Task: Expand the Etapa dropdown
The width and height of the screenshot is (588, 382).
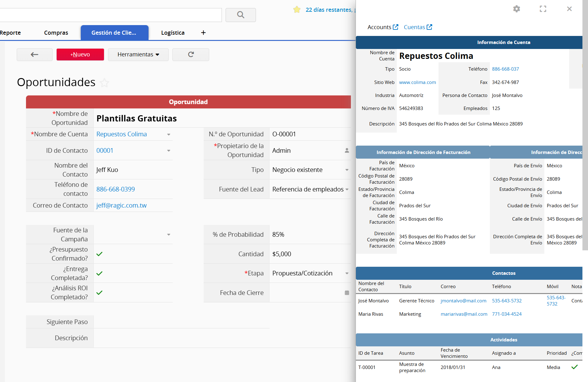Action: (347, 273)
